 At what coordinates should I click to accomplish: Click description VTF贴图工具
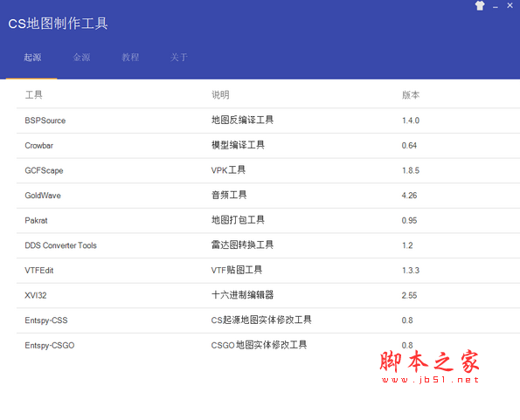point(237,270)
